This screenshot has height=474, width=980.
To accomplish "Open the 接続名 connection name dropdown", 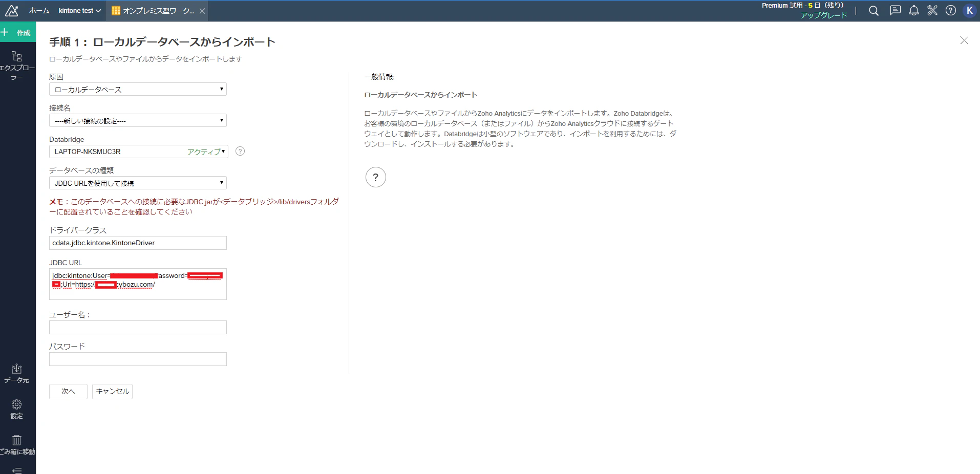I will [138, 120].
